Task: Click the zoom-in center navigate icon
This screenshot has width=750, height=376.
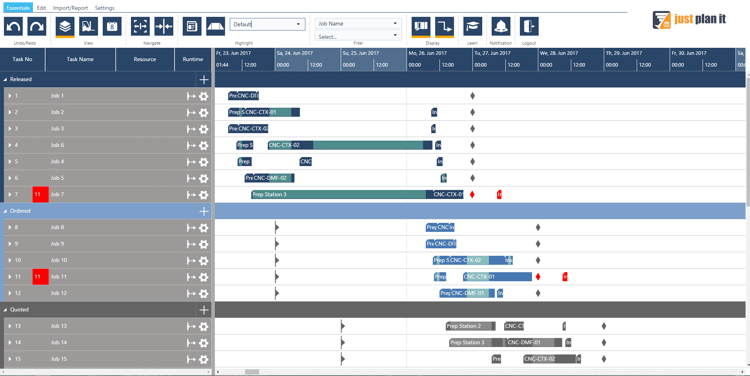Action: pyautogui.click(x=164, y=26)
